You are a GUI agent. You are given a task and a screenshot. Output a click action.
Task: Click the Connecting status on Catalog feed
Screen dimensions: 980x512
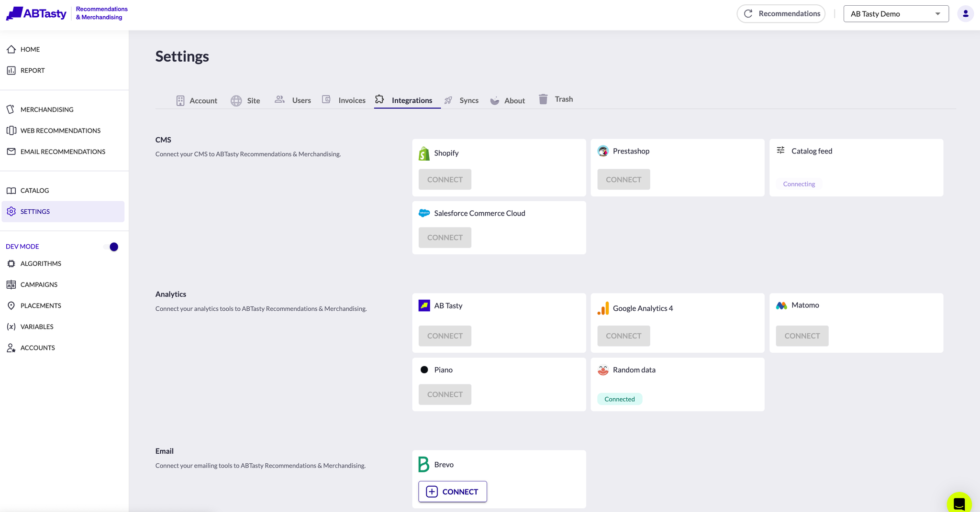[799, 184]
